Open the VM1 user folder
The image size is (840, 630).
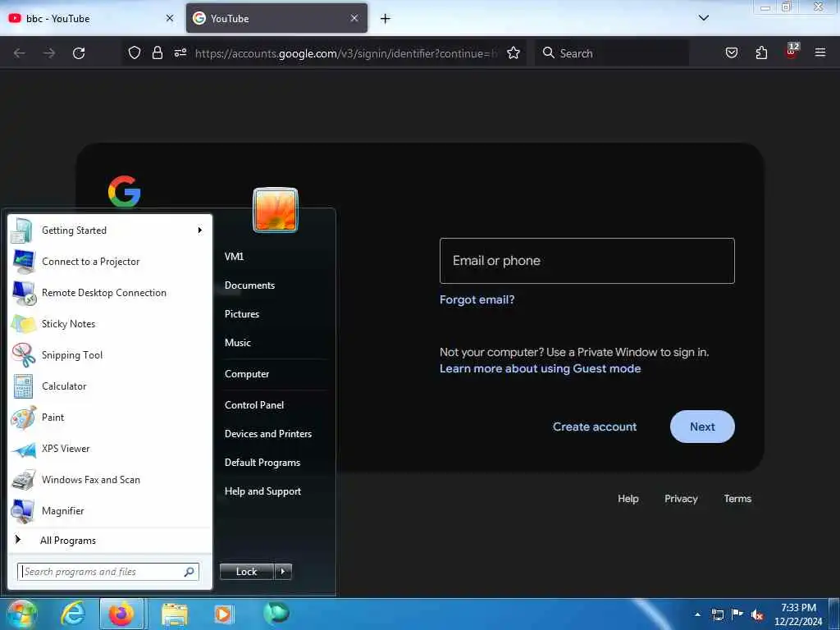pyautogui.click(x=234, y=257)
